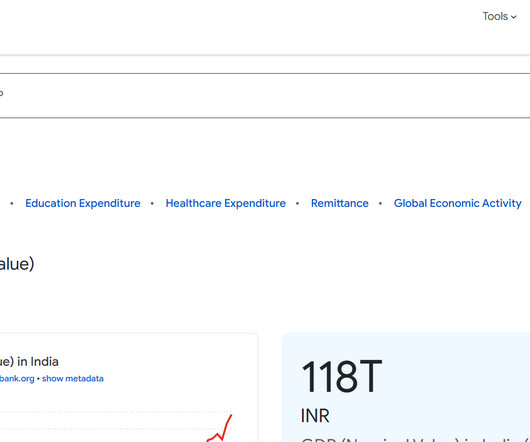Viewport: 530px width, 442px height.
Task: Click the section heading ending 'alue)'
Action: pyautogui.click(x=17, y=264)
